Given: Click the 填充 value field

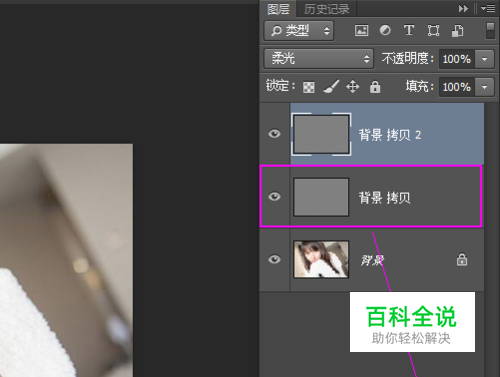Looking at the screenshot, I should tap(457, 87).
